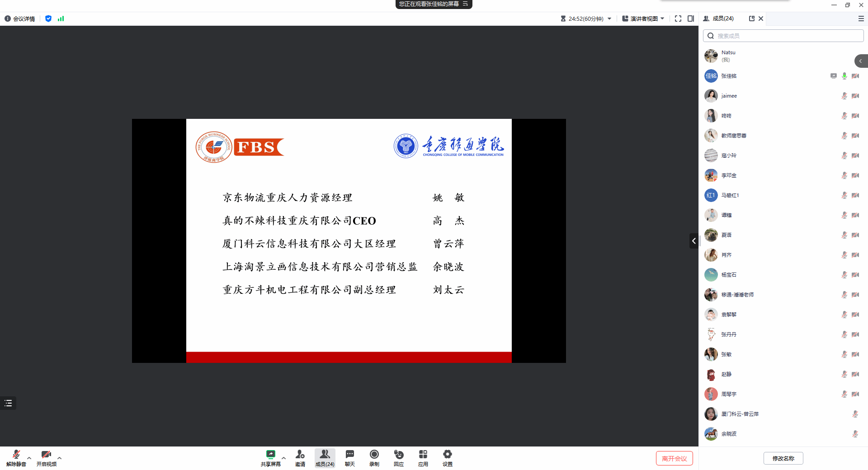Open the 应用 apps icon
This screenshot has width=868, height=470.
pos(423,457)
